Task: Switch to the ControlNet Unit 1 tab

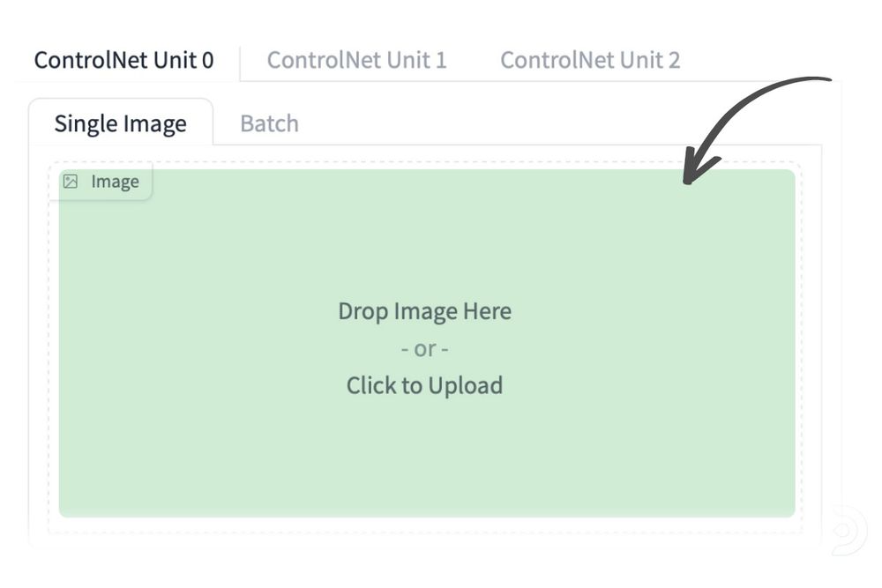Action: [x=356, y=59]
